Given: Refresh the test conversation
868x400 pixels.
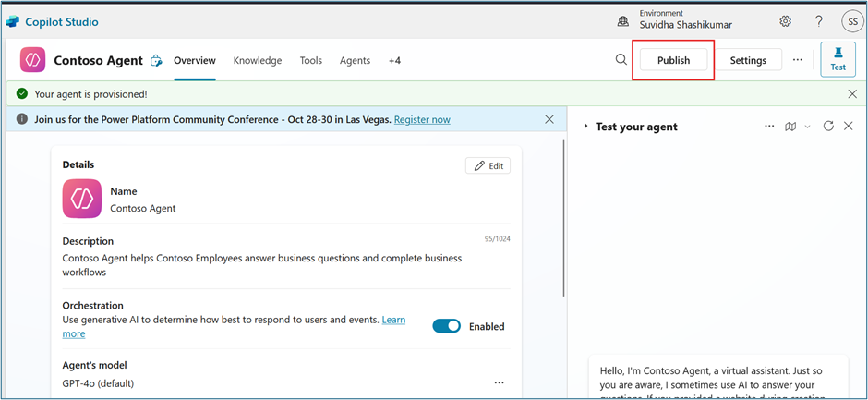Looking at the screenshot, I should tap(828, 126).
